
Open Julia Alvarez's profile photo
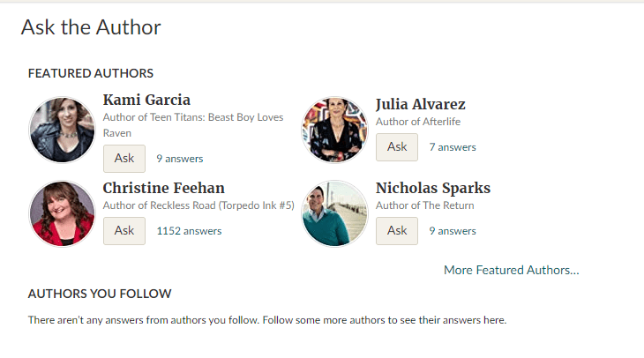click(x=334, y=130)
